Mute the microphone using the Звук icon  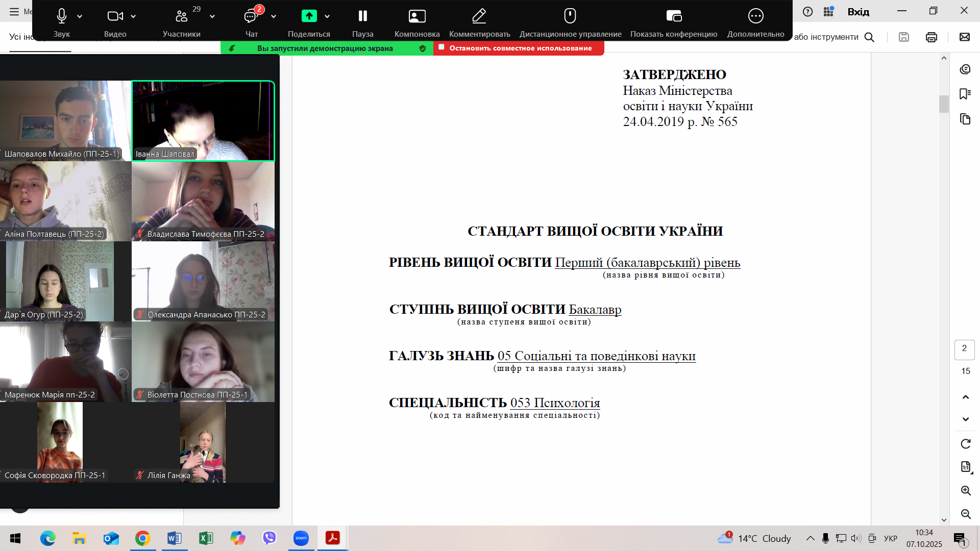61,16
